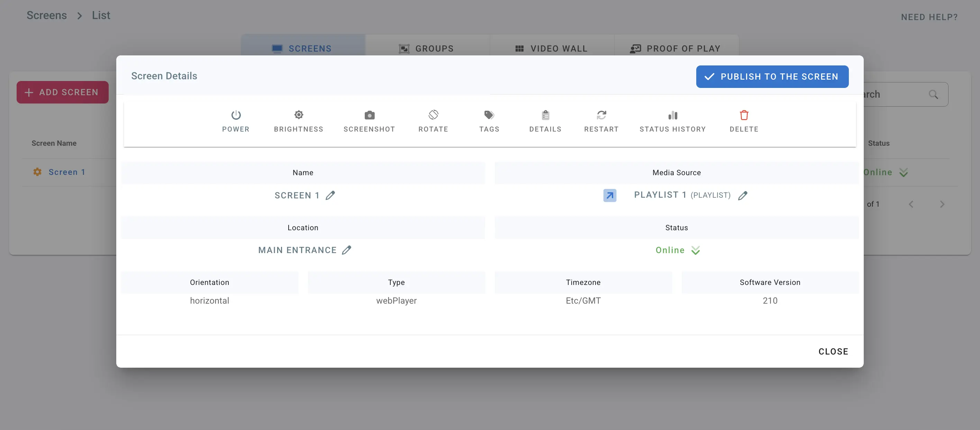This screenshot has width=980, height=430.
Task: Switch to the Groups tab
Action: tap(426, 48)
